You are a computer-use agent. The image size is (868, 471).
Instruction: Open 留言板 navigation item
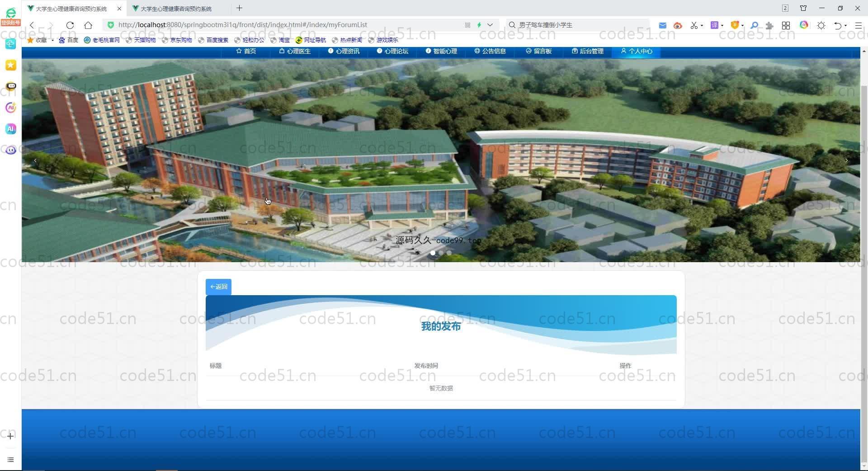click(539, 51)
